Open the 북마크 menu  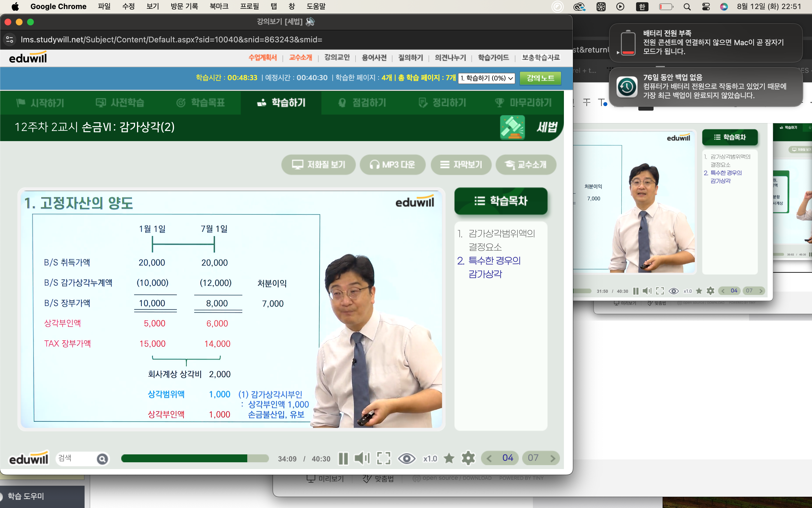[x=219, y=6]
